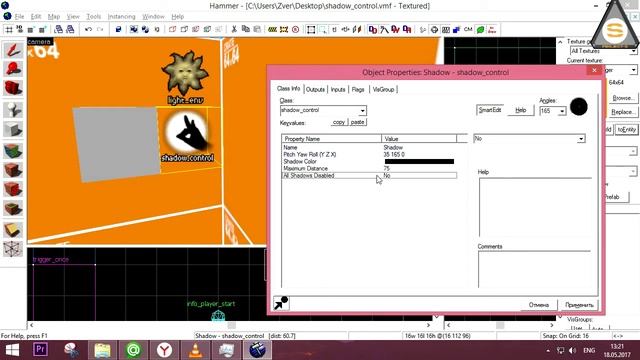
Task: Click the Run Map green icon
Action: tap(480, 29)
